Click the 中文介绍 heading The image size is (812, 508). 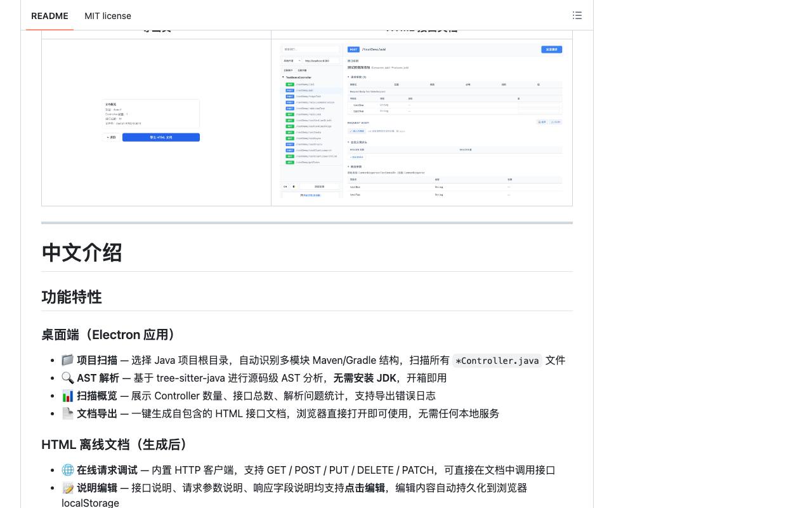point(82,252)
